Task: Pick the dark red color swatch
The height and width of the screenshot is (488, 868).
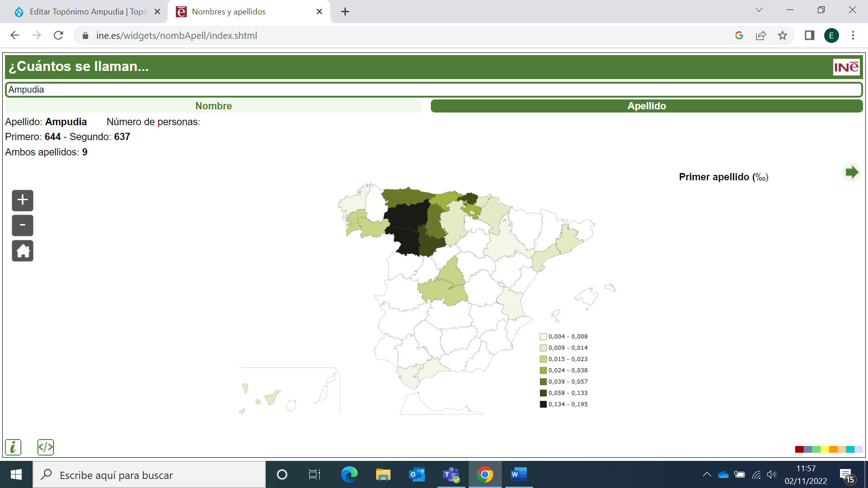Action: tap(799, 449)
